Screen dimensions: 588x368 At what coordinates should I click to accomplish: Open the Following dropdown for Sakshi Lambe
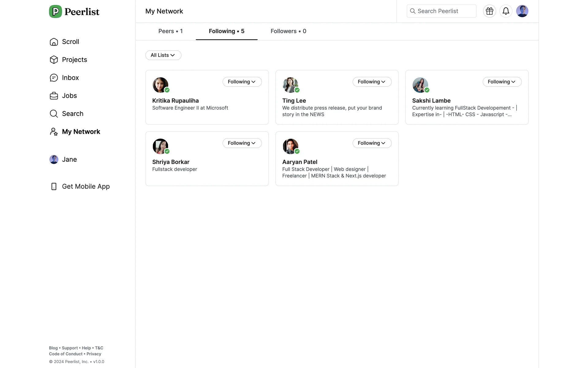(502, 82)
